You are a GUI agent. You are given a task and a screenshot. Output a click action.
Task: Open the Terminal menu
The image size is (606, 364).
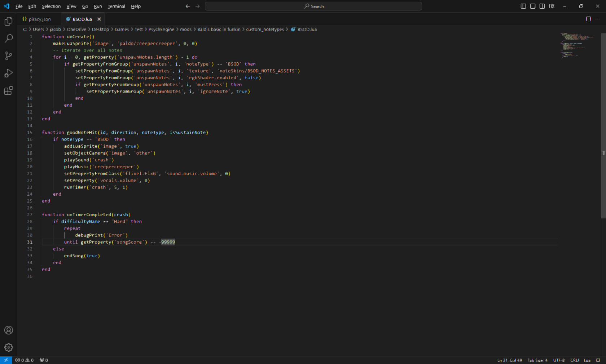[117, 6]
